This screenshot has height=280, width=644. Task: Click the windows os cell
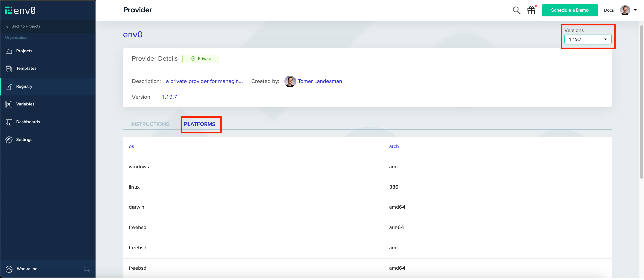pyautogui.click(x=139, y=167)
